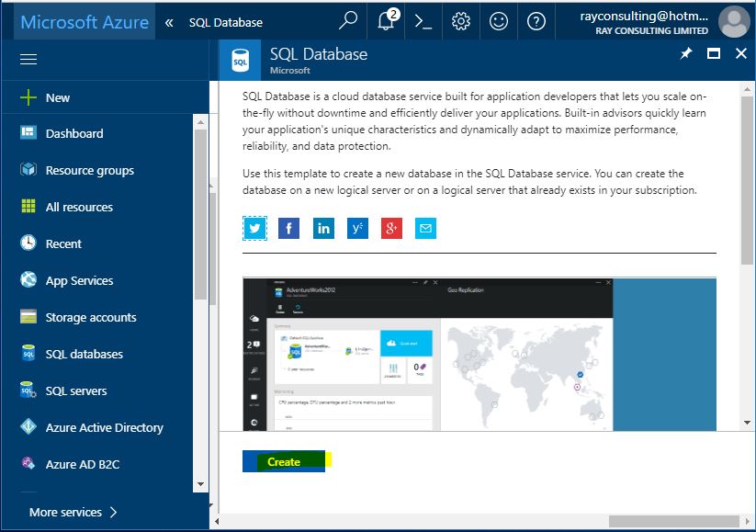Toggle the hamburger menu in sidebar

pos(28,60)
